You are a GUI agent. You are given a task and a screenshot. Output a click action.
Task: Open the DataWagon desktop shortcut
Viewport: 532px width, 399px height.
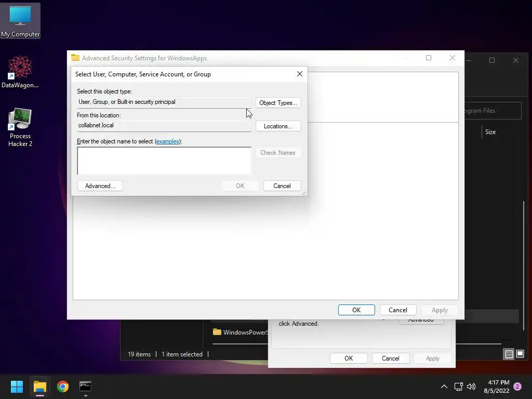[x=20, y=72]
